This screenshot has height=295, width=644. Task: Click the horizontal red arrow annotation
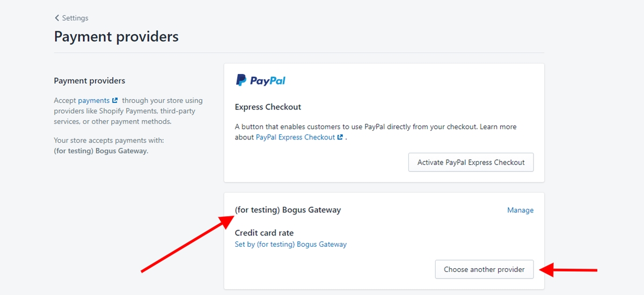(x=568, y=269)
